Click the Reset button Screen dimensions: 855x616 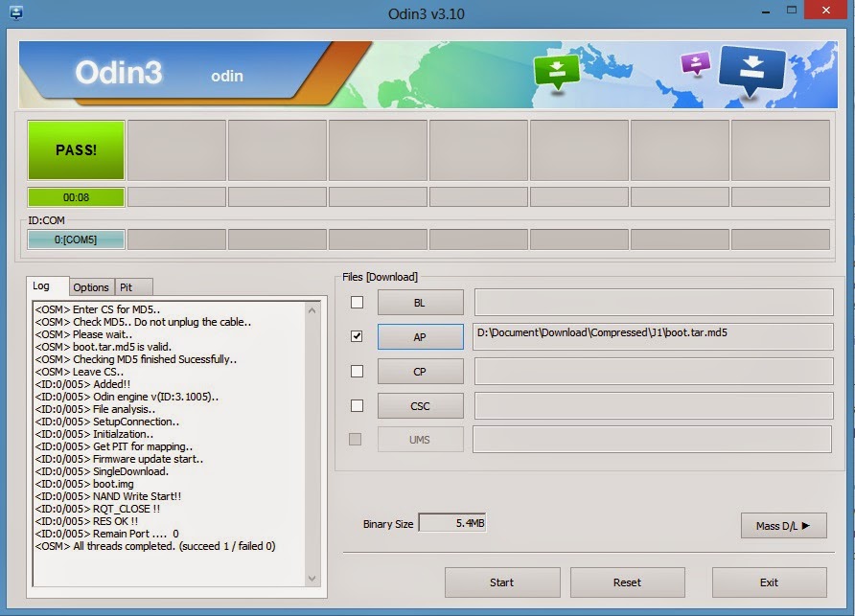coord(628,582)
